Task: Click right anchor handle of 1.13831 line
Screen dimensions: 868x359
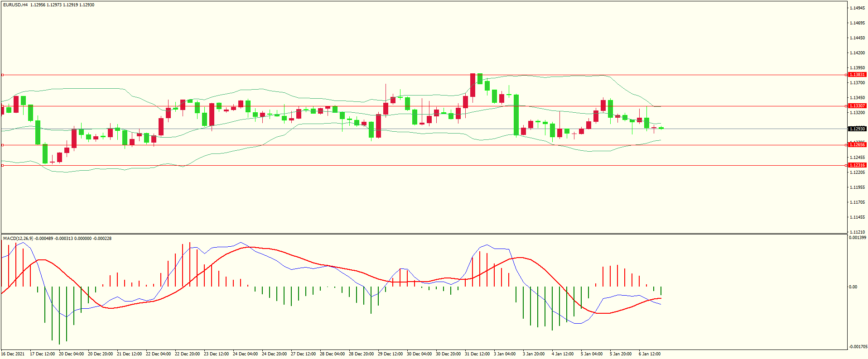Action: coord(847,75)
